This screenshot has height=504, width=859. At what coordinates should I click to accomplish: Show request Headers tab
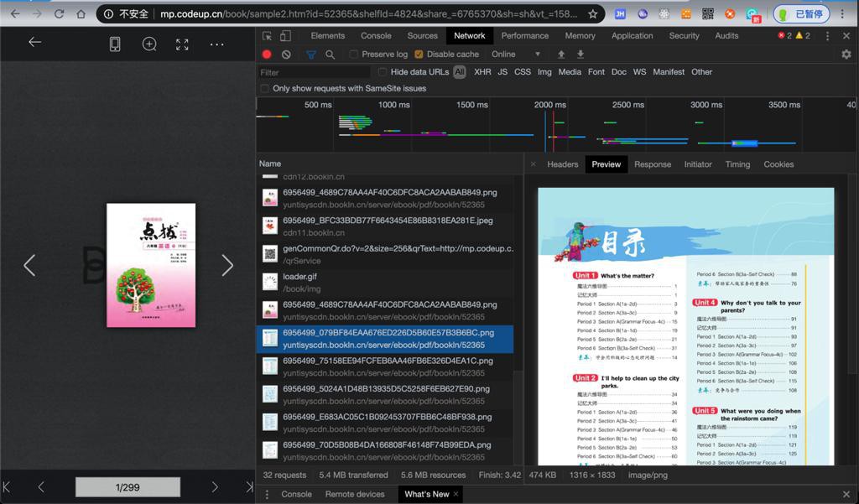[x=563, y=164]
